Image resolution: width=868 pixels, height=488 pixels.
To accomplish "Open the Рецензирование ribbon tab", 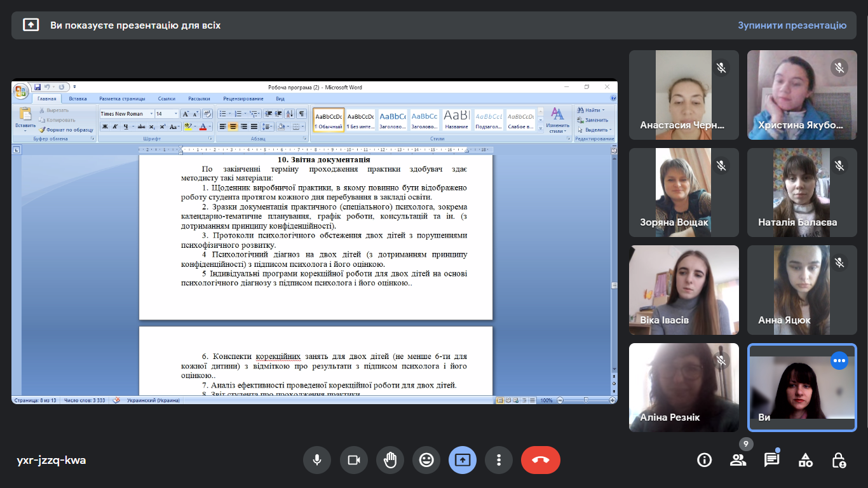I will (243, 98).
